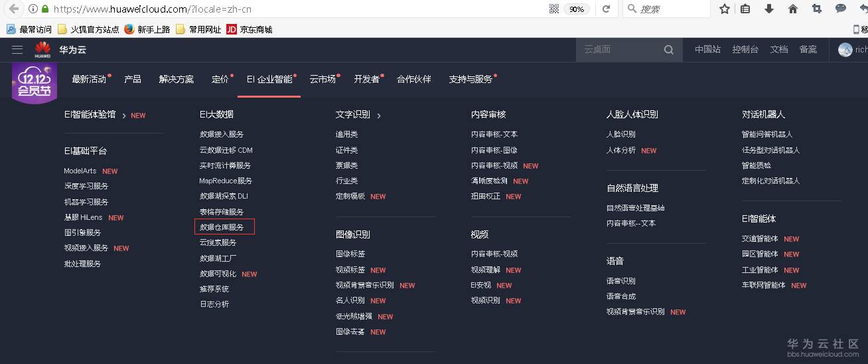
Task: Open the 图像标签 link
Action: point(350,254)
